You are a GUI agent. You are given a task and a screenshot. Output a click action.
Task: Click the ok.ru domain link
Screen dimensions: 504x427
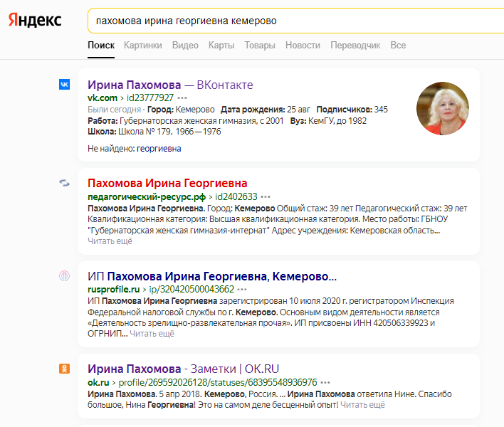98,382
